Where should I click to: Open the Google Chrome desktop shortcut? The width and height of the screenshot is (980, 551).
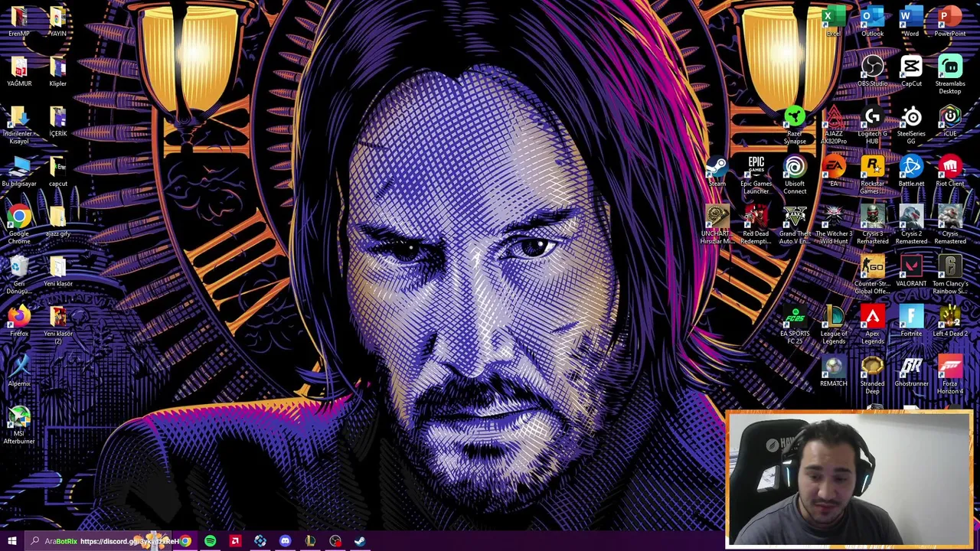pyautogui.click(x=19, y=225)
